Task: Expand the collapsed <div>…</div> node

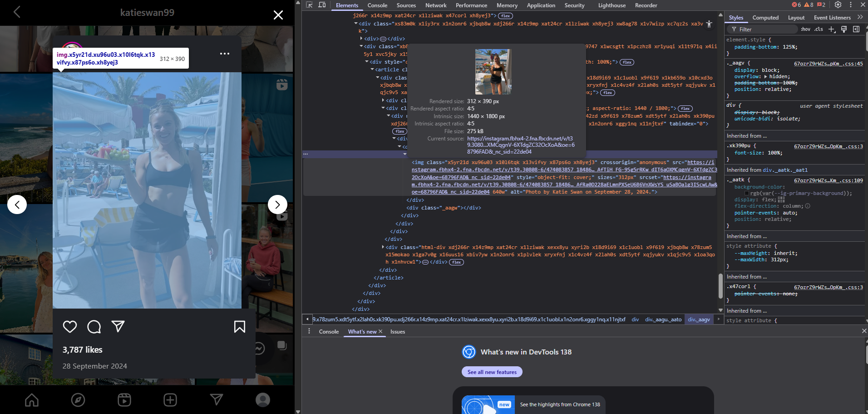Action: (361, 39)
